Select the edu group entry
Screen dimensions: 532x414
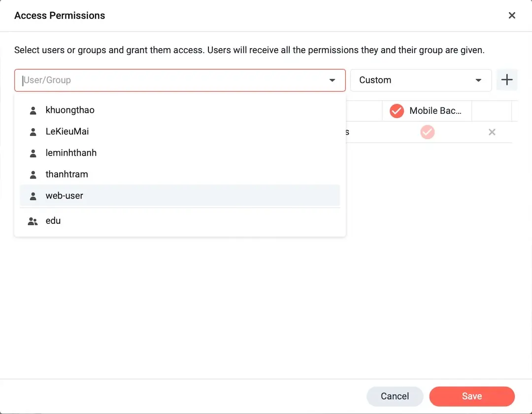tap(53, 221)
